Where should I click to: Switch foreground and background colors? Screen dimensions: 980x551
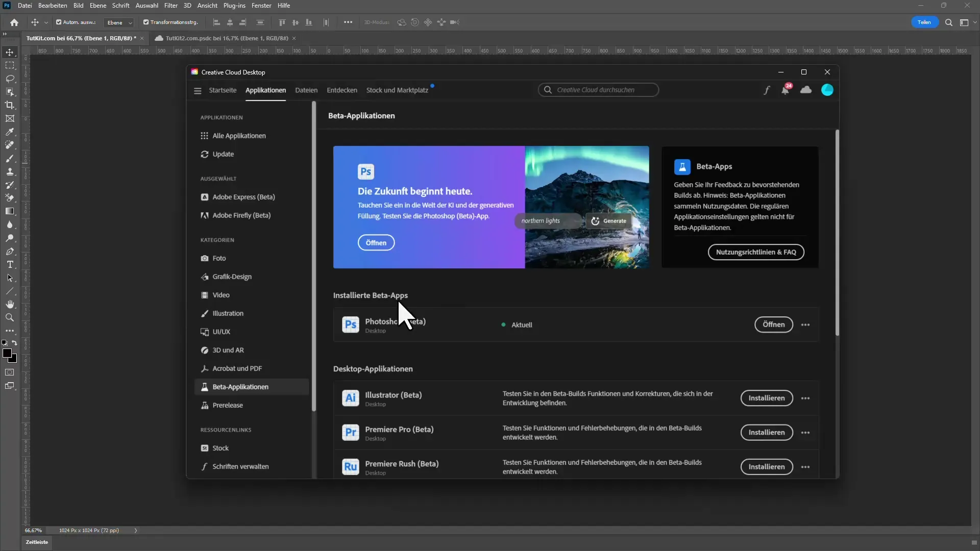pyautogui.click(x=14, y=343)
